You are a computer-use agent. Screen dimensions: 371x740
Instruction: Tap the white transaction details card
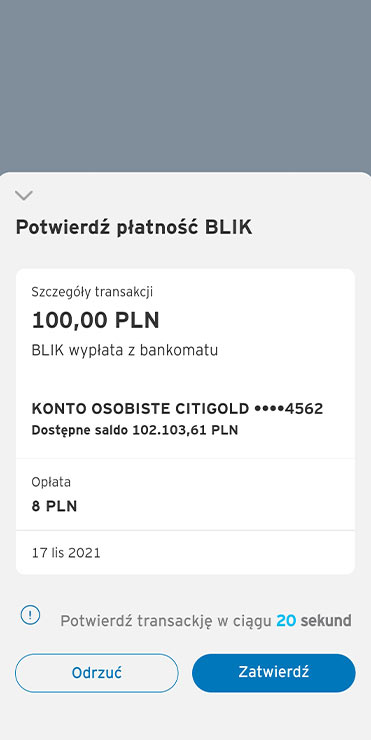tap(185, 421)
